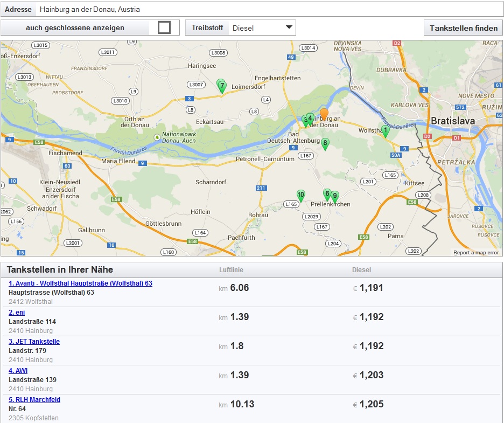Viewport: 504px width, 423px height.
Task: Click 'auch geschlossene anzeigen' toggle button
Action: pos(75,28)
